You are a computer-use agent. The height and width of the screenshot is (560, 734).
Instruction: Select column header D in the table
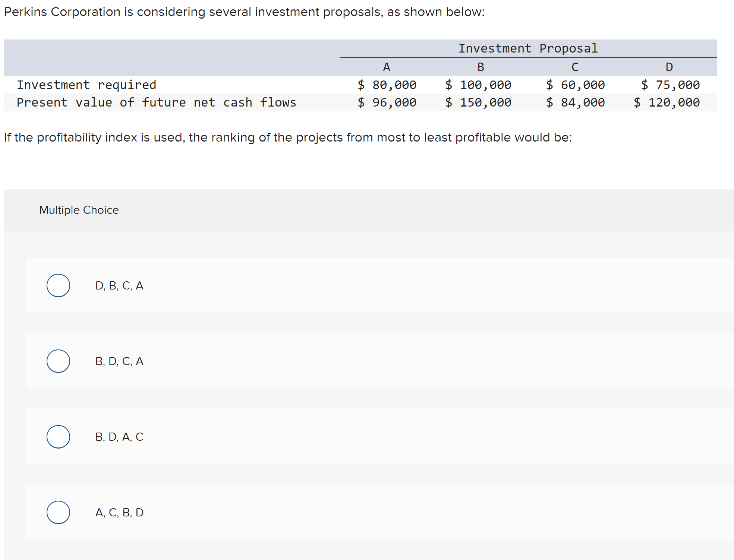pos(669,67)
